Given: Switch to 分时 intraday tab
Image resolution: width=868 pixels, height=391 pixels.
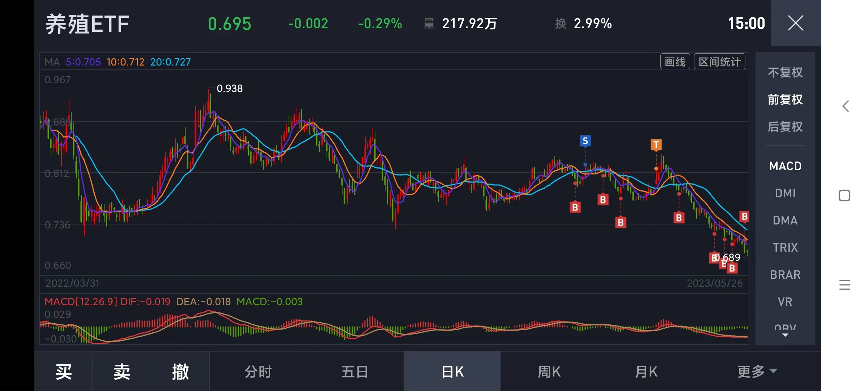Looking at the screenshot, I should click(x=258, y=371).
